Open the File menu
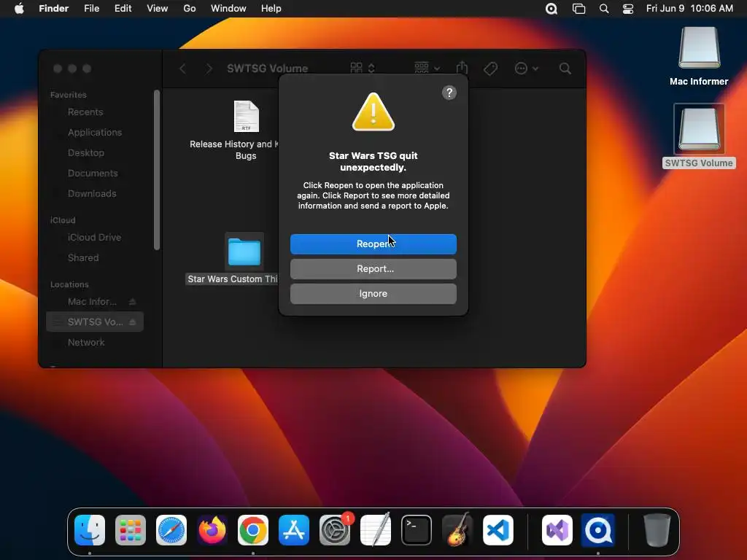This screenshot has height=560, width=747. pyautogui.click(x=91, y=9)
